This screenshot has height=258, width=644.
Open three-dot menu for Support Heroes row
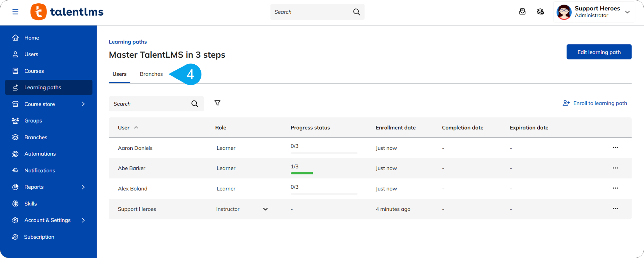615,209
